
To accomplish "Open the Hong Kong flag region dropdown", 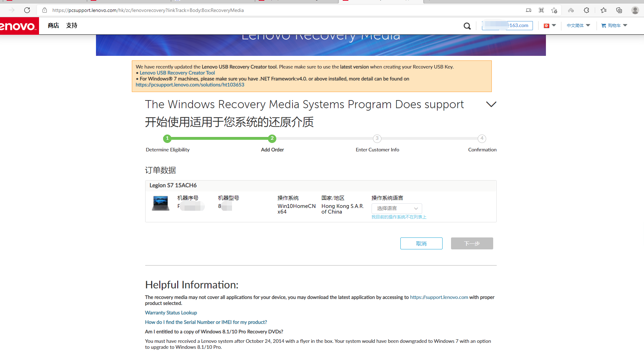I will coord(549,26).
